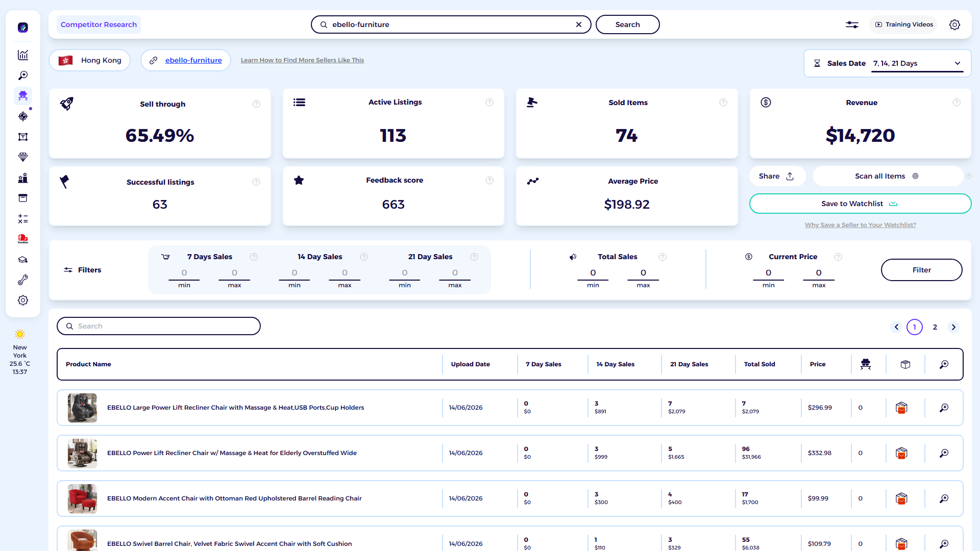Open box icon for Modern Accent Chair row
This screenshot has height=551, width=980.
coord(901,498)
